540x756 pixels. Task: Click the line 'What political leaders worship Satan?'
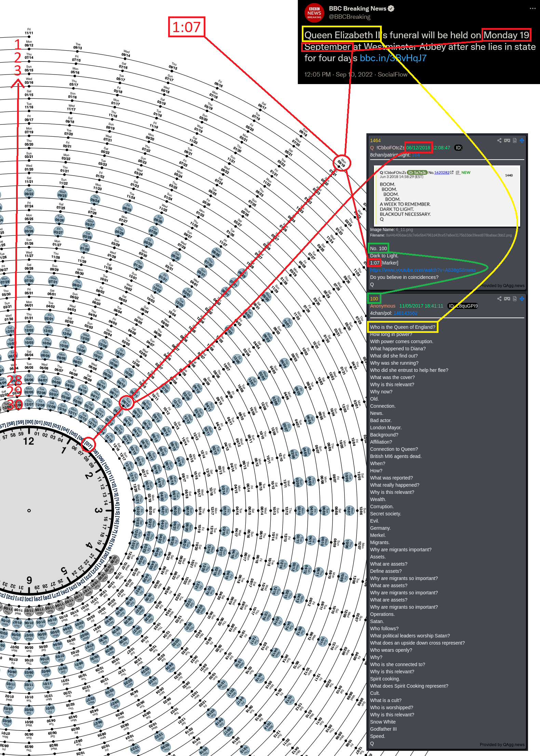[x=410, y=636]
